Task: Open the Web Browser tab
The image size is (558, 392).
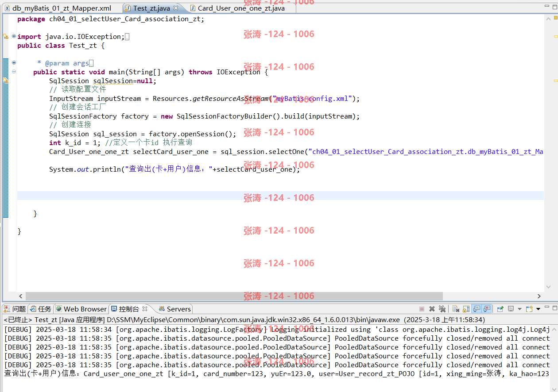Action: pos(81,309)
